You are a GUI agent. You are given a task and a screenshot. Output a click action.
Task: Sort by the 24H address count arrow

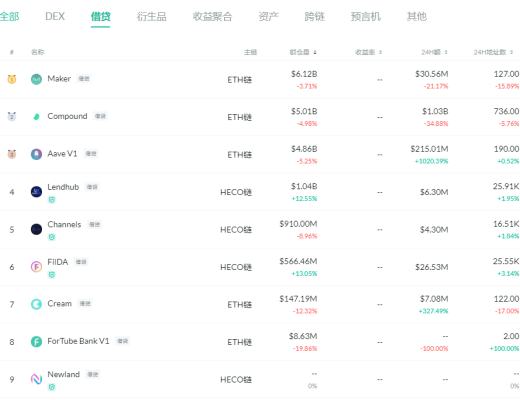click(x=511, y=52)
